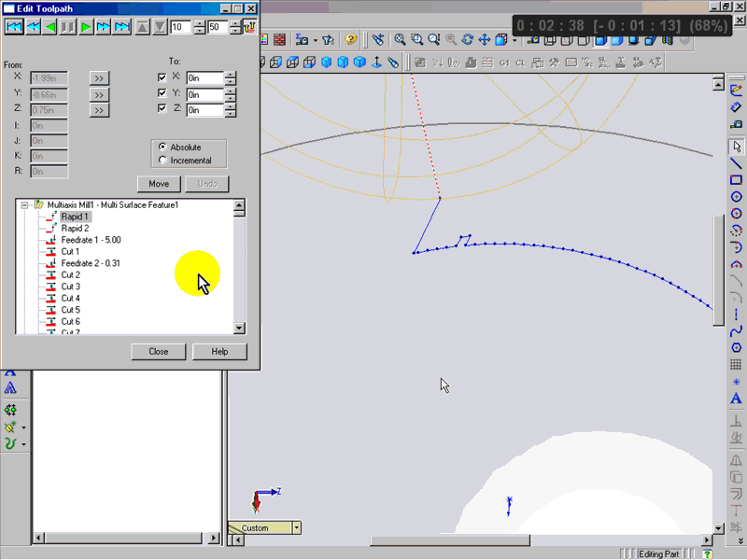
Task: Play toolpath forward with the green right arrow
Action: (x=86, y=27)
